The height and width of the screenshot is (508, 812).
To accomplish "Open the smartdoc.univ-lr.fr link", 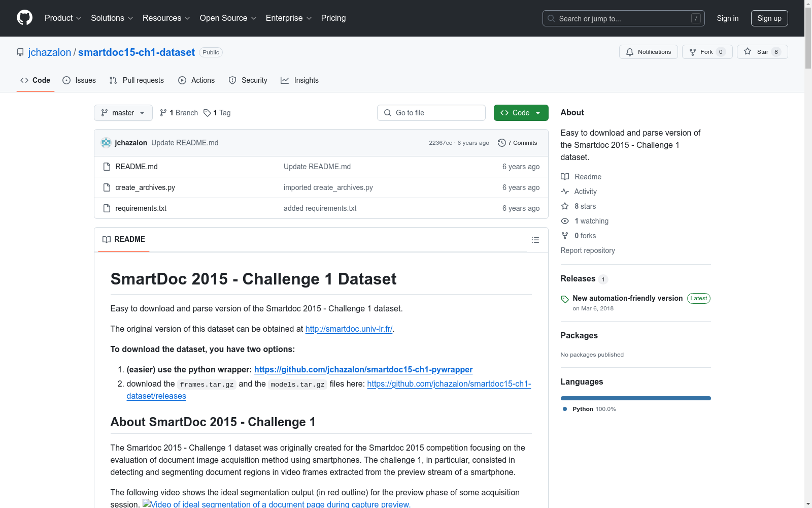I will 349,329.
